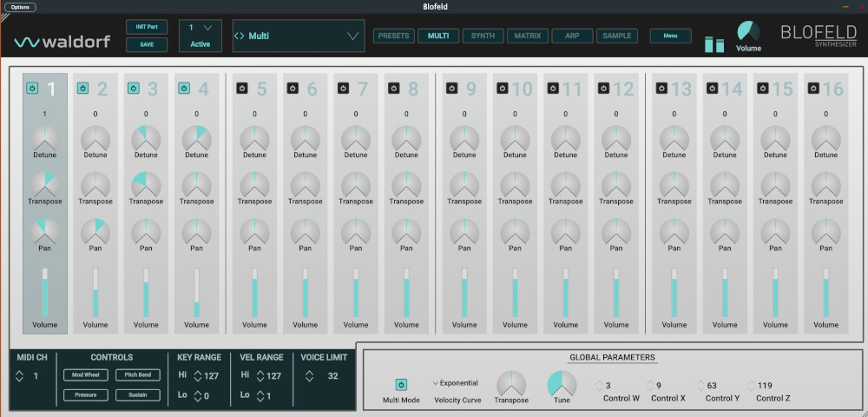Toggle the power icon for part 1

[33, 88]
